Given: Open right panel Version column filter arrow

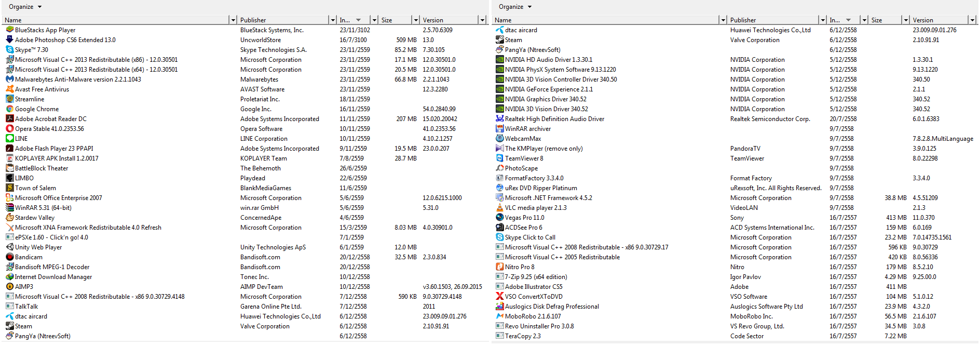Looking at the screenshot, I should (972, 20).
